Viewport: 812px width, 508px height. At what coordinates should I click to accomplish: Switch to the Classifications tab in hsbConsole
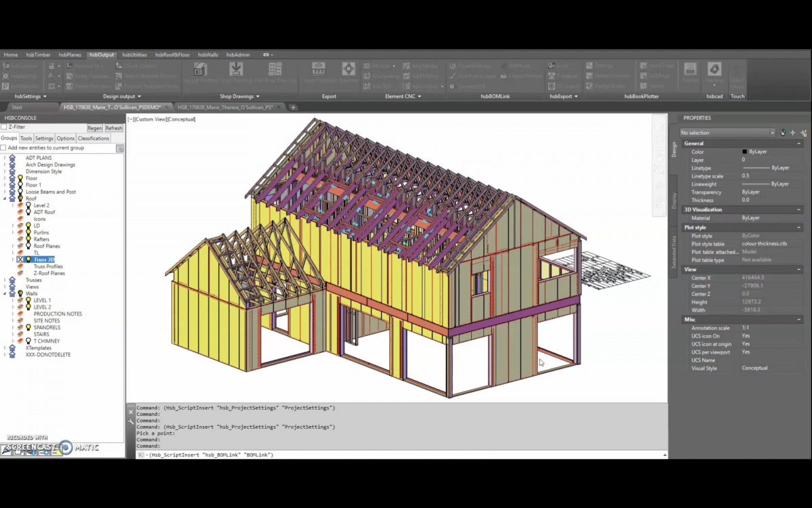tap(93, 138)
